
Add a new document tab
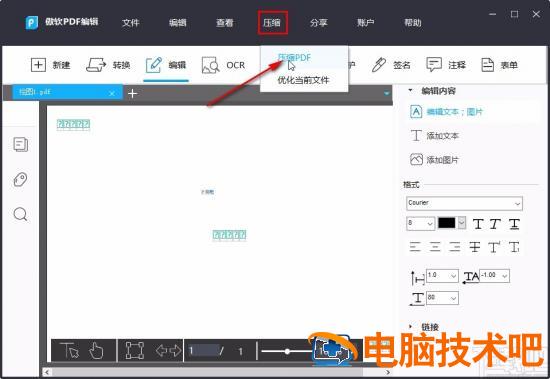(132, 93)
